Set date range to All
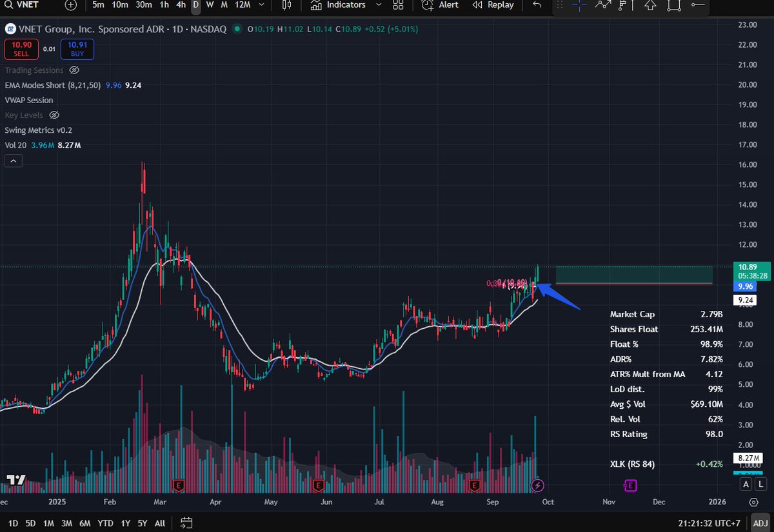The height and width of the screenshot is (532, 774). pyautogui.click(x=160, y=523)
